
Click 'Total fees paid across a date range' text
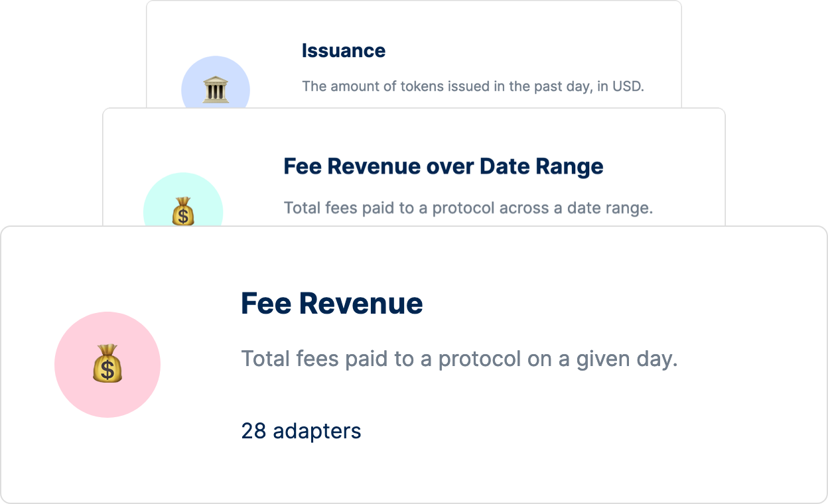[468, 208]
